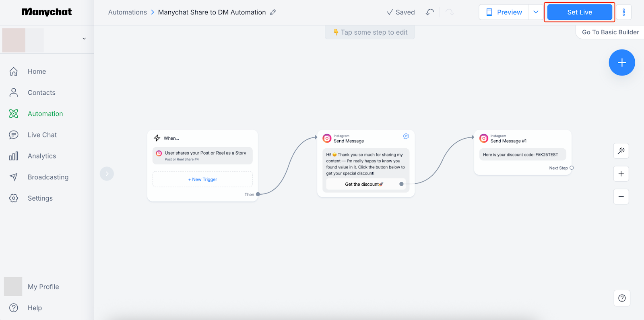This screenshot has height=320, width=644.
Task: Click the comment icon on Send Message
Action: (406, 136)
